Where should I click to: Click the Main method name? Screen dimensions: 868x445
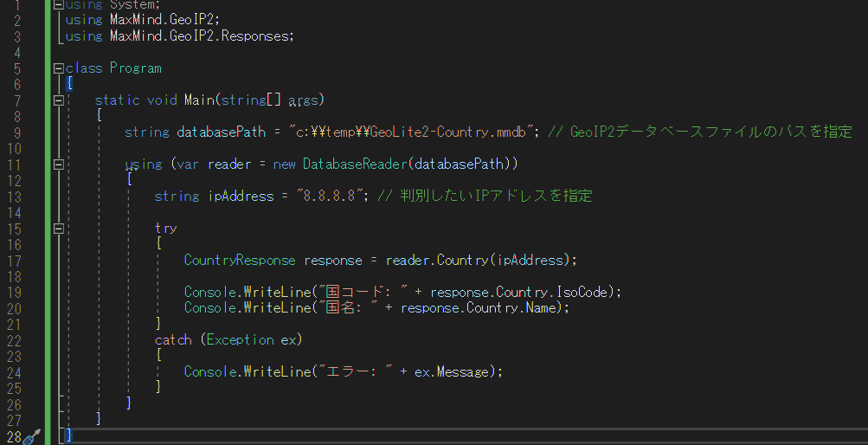click(199, 100)
